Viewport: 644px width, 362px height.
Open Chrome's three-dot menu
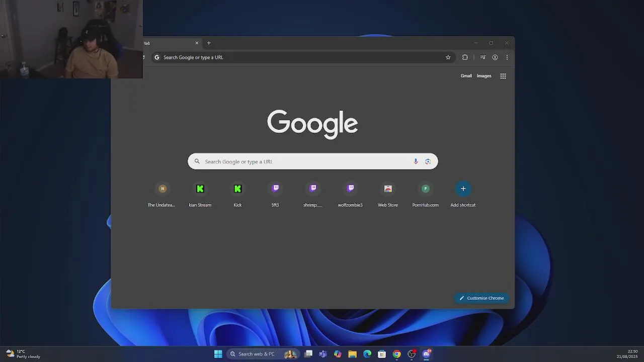507,57
